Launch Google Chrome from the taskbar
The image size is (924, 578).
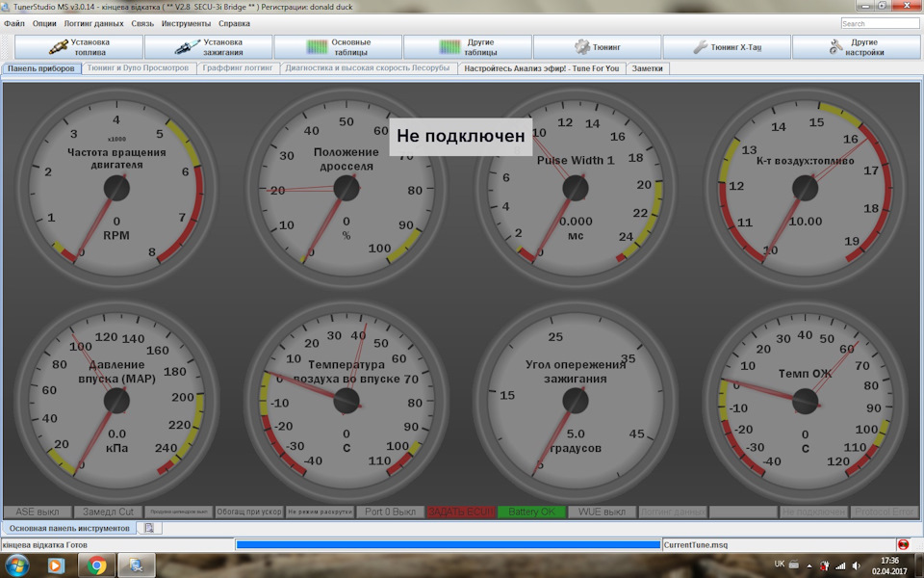tap(97, 565)
